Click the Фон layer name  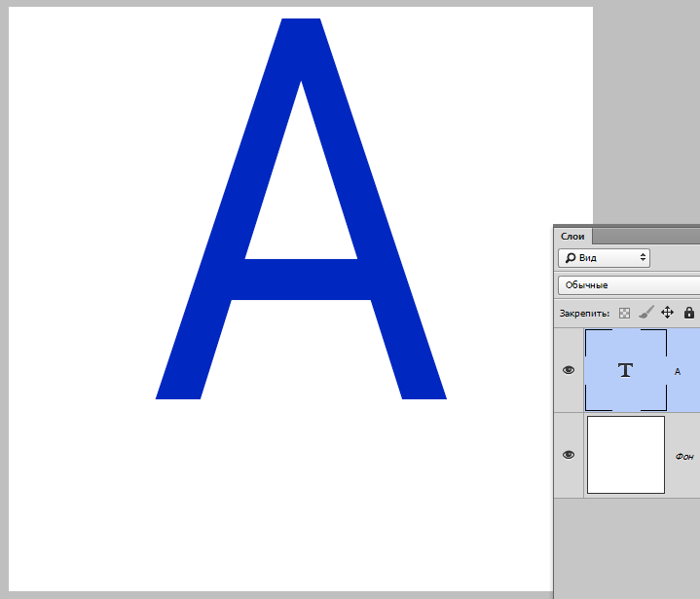684,456
